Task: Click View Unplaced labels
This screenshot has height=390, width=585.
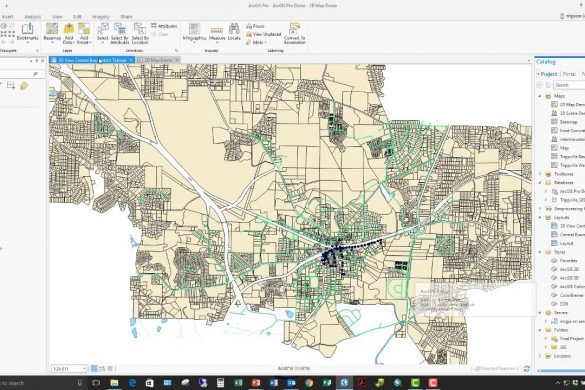Action: tap(263, 34)
